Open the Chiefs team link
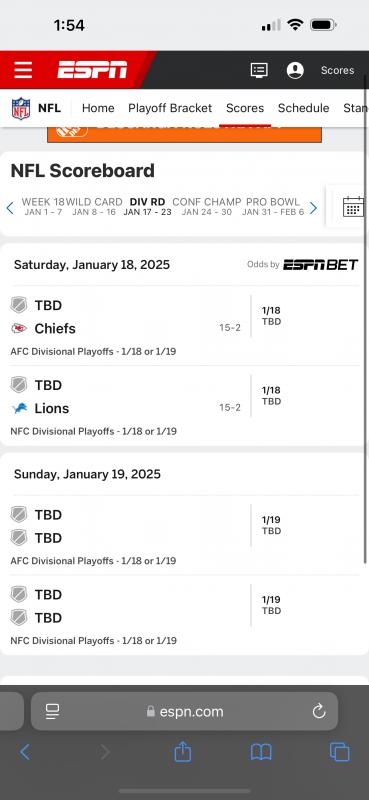 55,329
